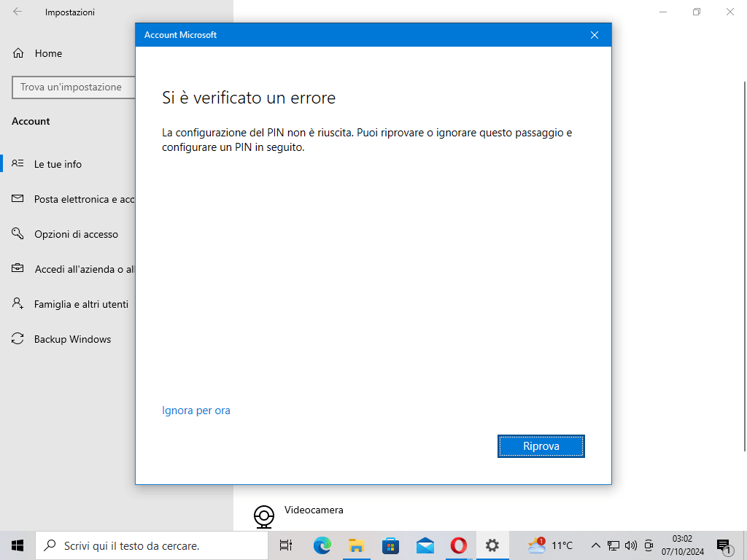The width and height of the screenshot is (747, 560).
Task: Click the Famiglia person-plus icon
Action: point(18,303)
